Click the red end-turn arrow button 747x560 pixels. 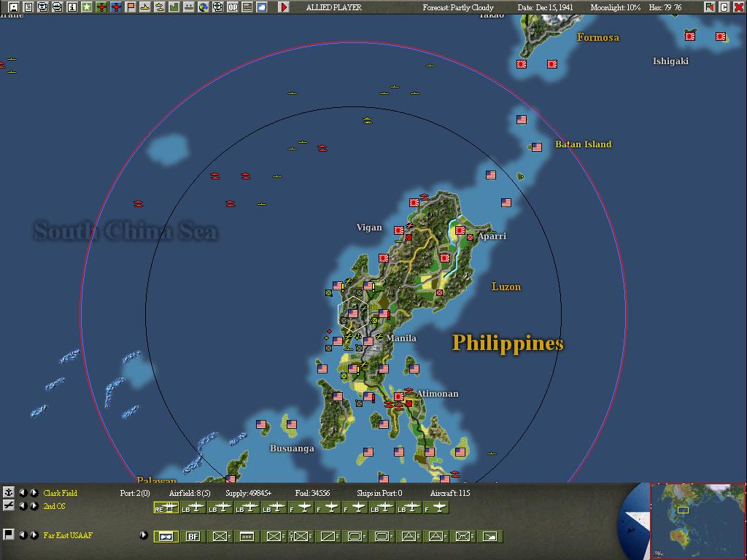point(284,7)
